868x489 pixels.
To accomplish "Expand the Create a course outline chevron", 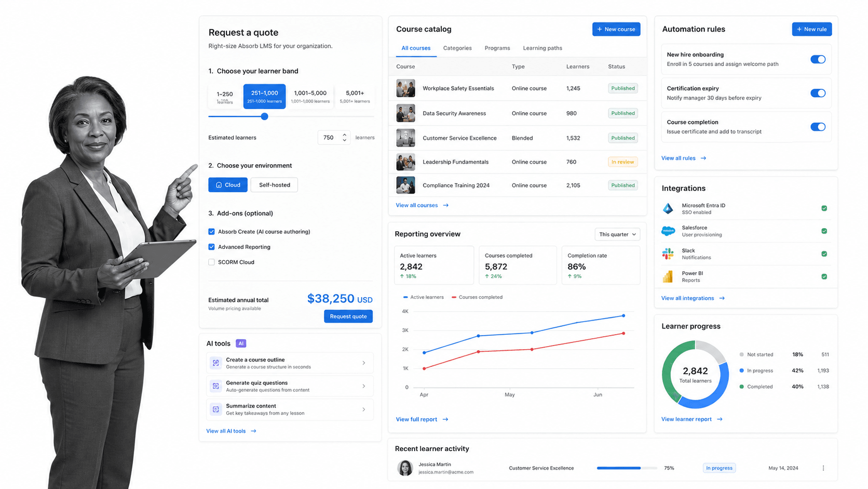I will (364, 363).
